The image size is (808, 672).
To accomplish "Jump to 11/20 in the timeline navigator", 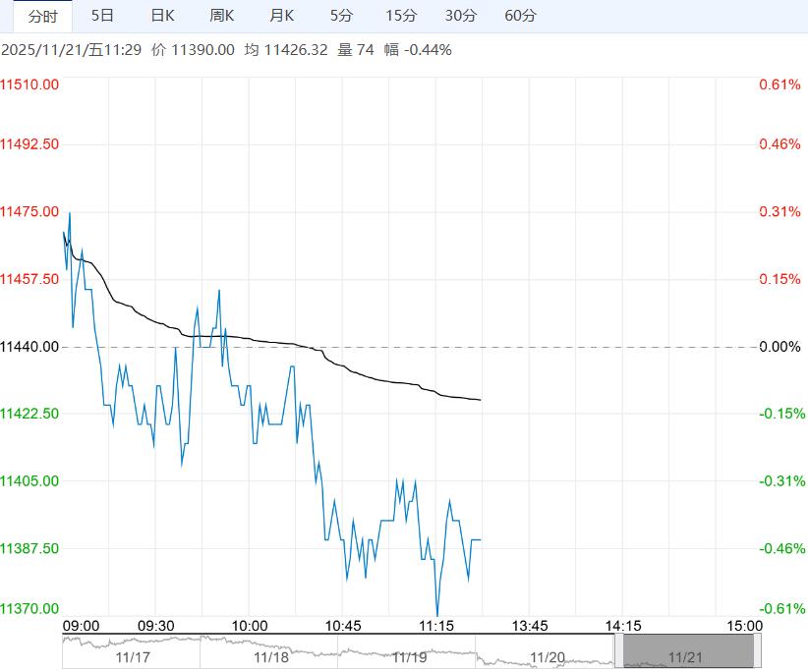I will coord(548,657).
